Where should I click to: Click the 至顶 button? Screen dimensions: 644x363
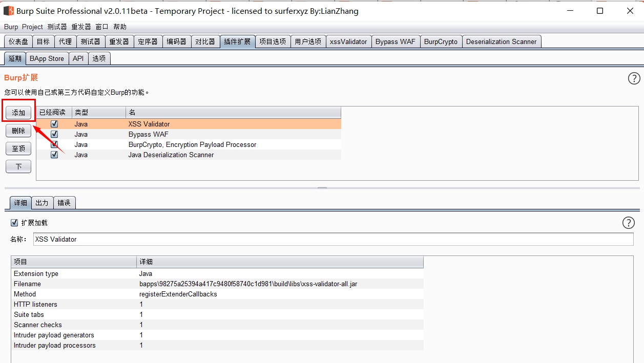[x=18, y=148]
